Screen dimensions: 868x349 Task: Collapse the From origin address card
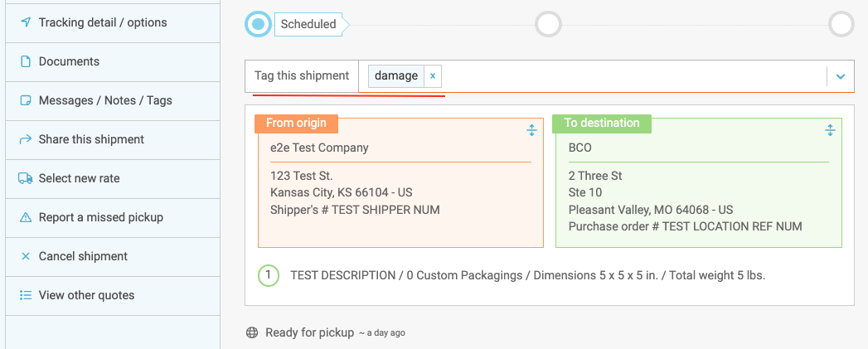(x=532, y=130)
